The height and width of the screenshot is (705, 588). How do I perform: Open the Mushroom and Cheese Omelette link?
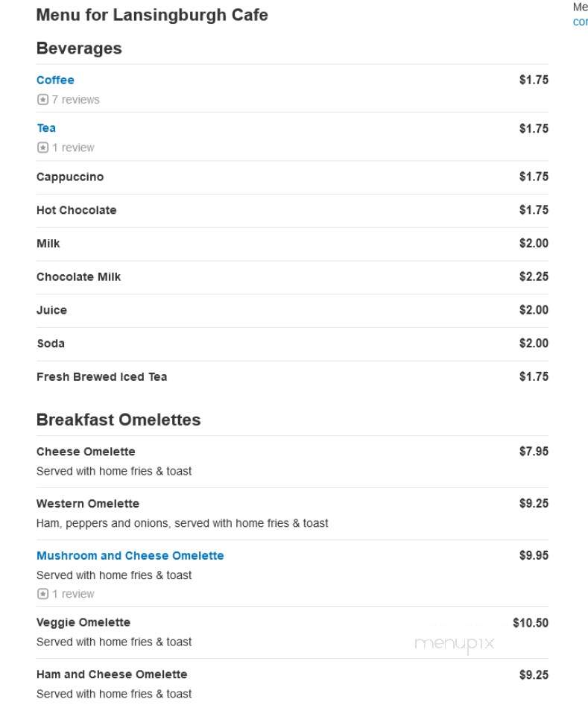(x=130, y=556)
